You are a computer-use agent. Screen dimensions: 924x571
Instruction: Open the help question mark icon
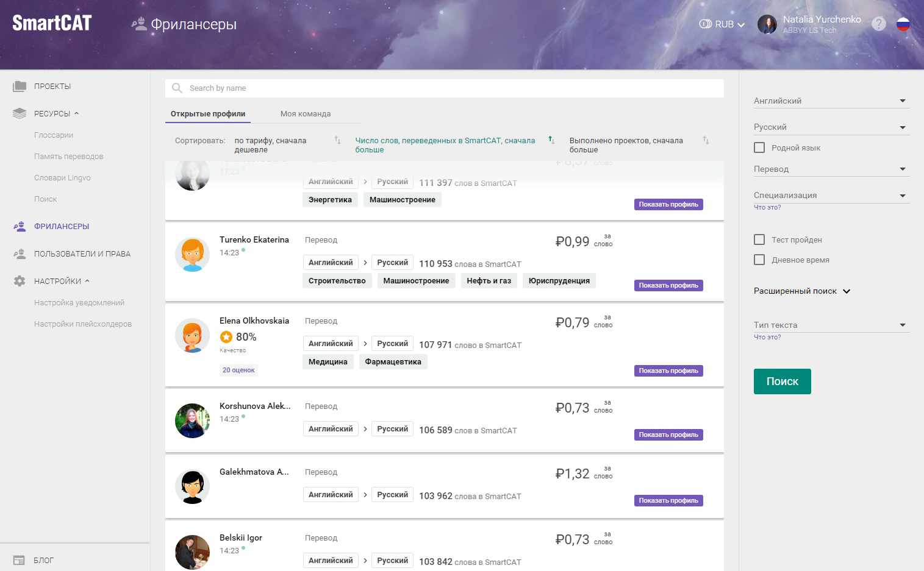(x=878, y=24)
